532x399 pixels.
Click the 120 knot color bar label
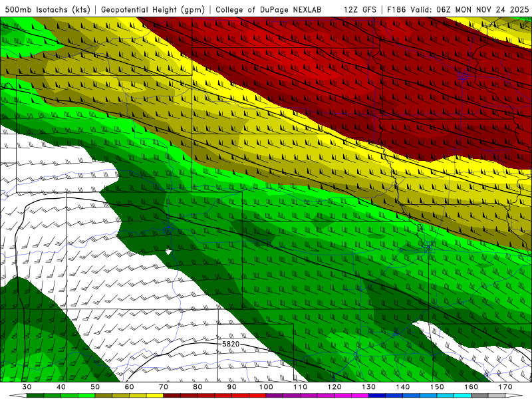click(334, 387)
